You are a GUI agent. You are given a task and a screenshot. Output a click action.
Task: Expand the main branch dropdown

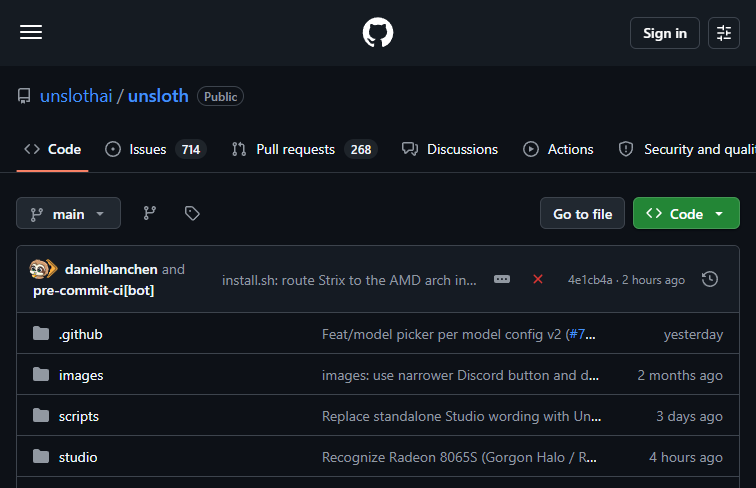pyautogui.click(x=68, y=213)
